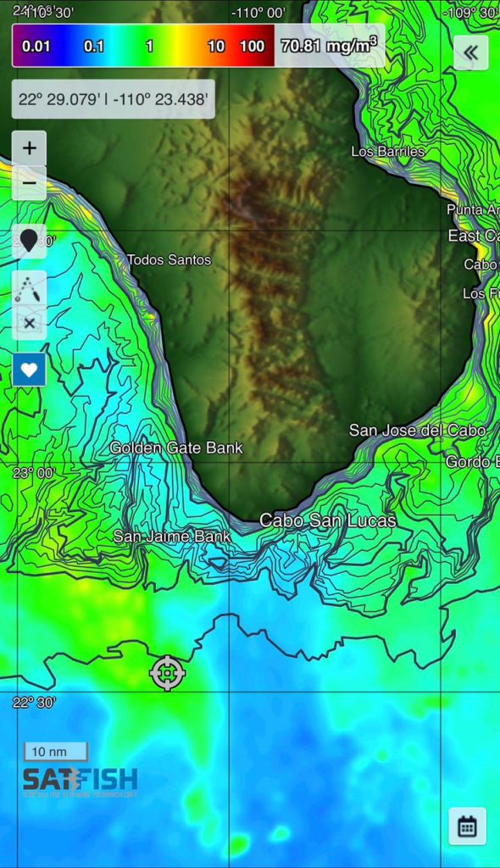Tap the Los Barriles map label
500x868 pixels.
388,151
